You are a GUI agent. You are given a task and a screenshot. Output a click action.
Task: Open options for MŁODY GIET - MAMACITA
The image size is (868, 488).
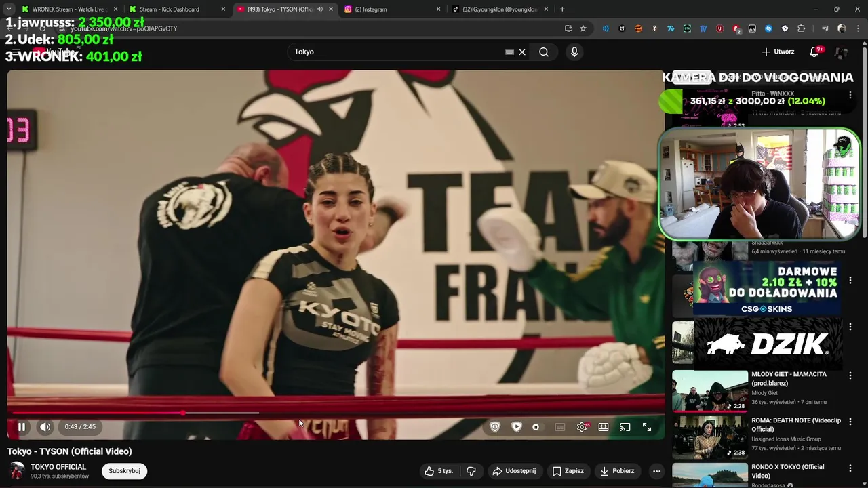[x=850, y=375]
